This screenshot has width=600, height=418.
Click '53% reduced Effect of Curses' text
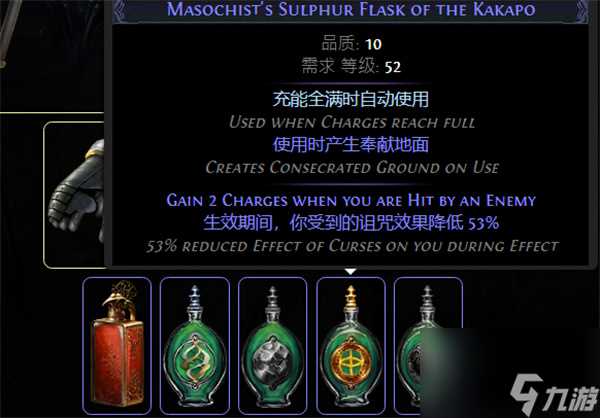[x=352, y=246]
